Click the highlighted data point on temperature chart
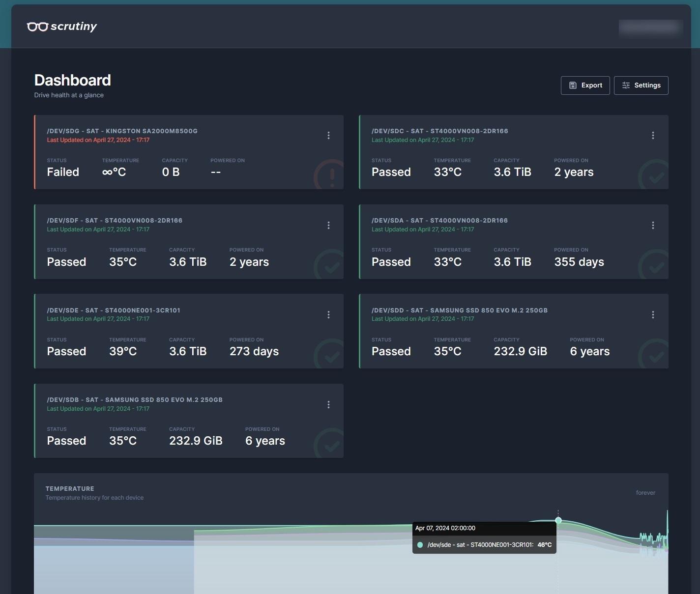Viewport: 700px width, 594px height. [x=558, y=520]
